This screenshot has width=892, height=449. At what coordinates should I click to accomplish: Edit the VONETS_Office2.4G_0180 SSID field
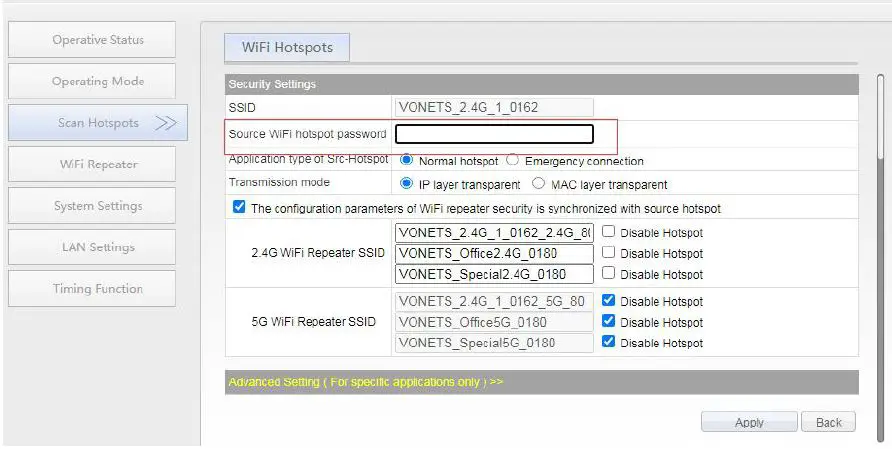[494, 253]
